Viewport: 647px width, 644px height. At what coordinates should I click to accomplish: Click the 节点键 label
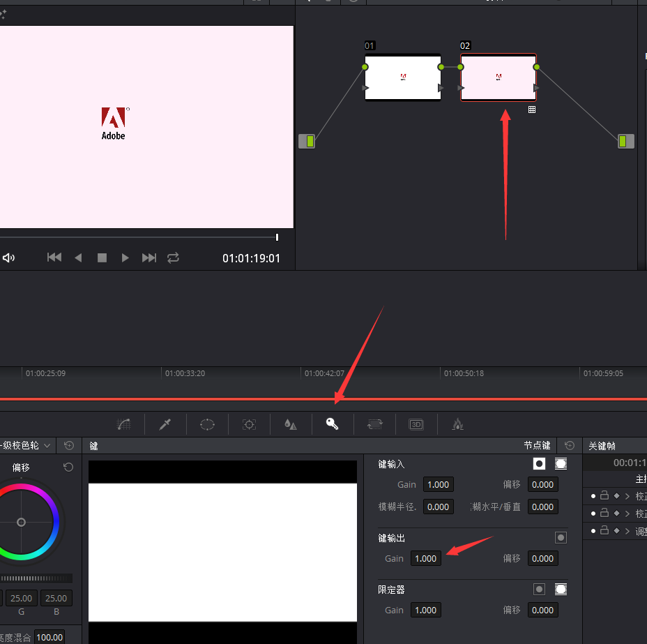pyautogui.click(x=537, y=445)
